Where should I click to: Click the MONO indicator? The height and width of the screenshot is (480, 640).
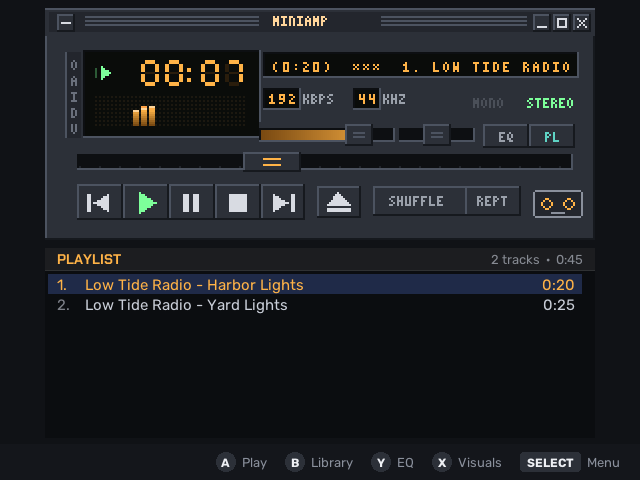(488, 103)
